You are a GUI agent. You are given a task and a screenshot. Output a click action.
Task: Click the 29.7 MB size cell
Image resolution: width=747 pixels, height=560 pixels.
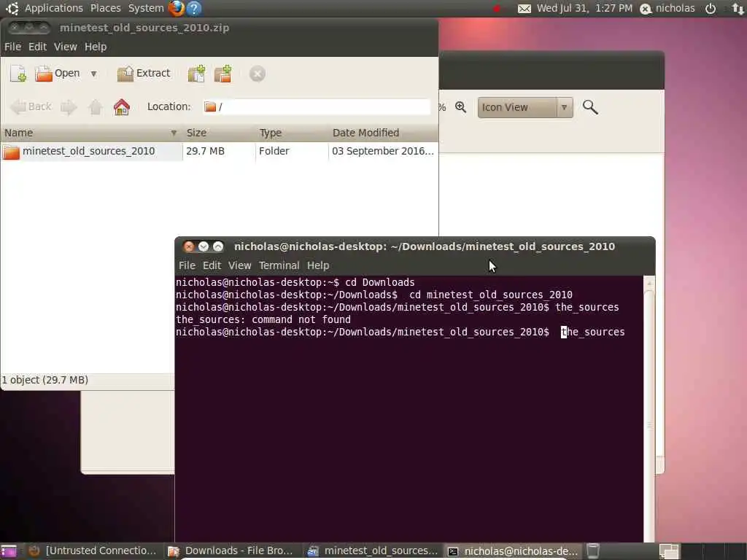pos(205,152)
